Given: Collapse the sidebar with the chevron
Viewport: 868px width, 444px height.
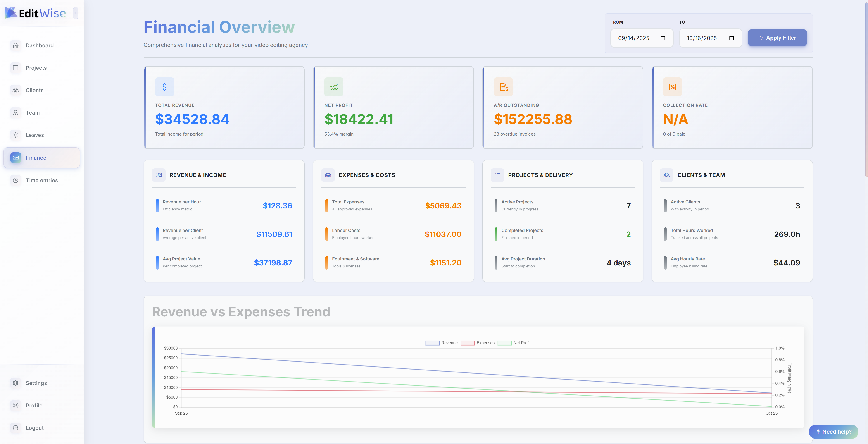Looking at the screenshot, I should (x=75, y=13).
